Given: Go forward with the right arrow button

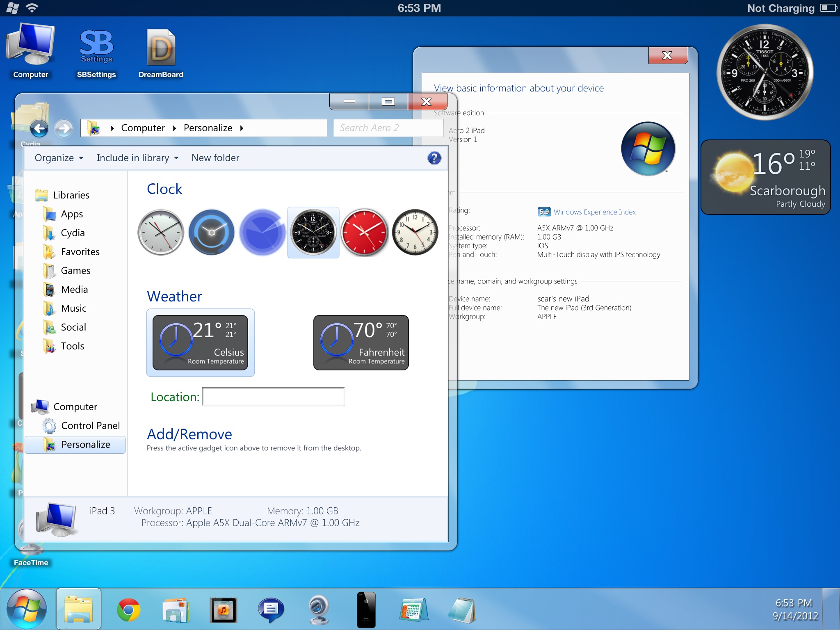Looking at the screenshot, I should [64, 129].
